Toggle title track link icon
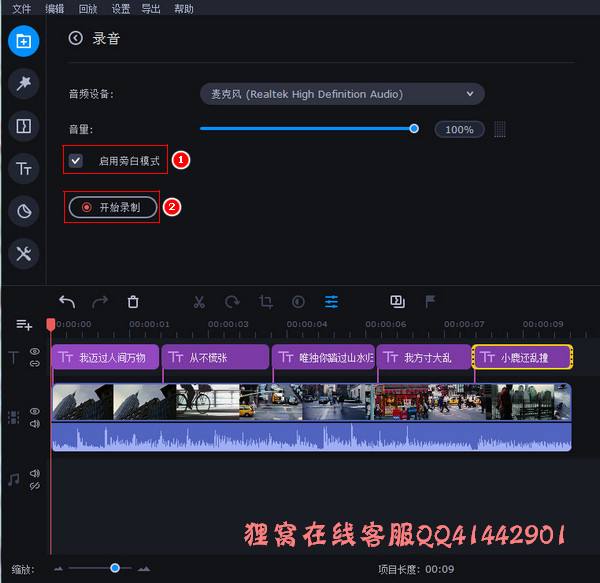Screen dimensions: 600x583 pyautogui.click(x=35, y=363)
